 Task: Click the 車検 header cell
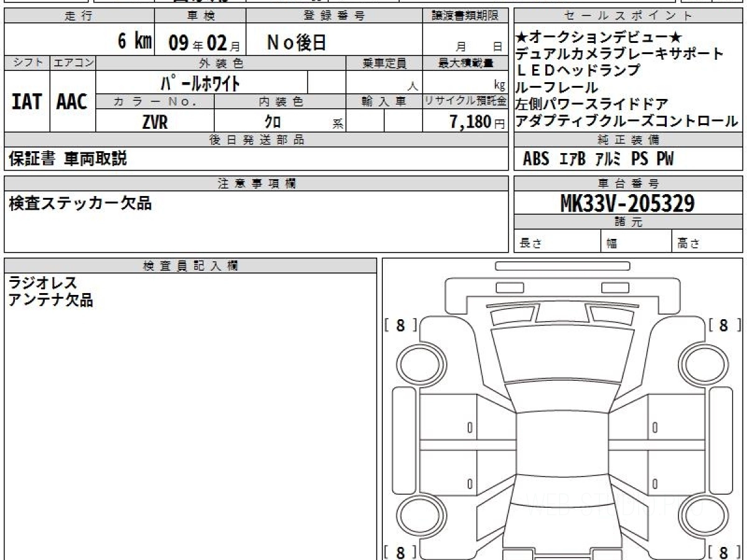pos(200,16)
